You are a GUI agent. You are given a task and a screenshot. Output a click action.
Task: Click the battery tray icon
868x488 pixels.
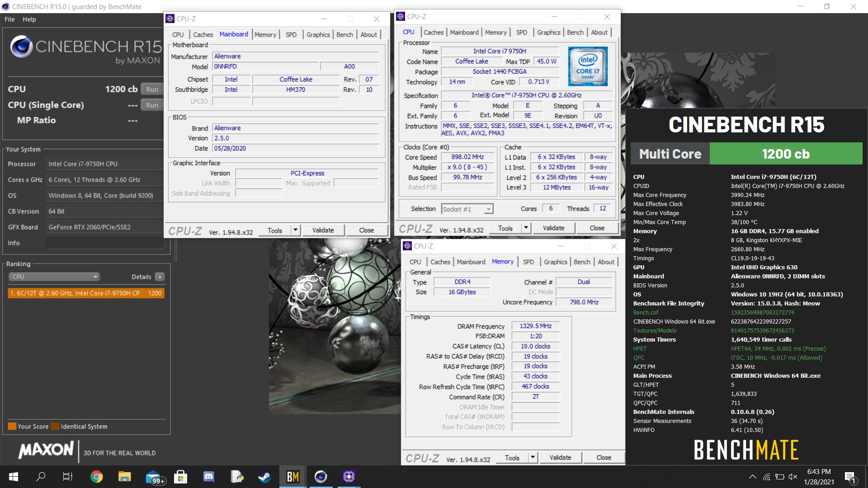tap(780, 477)
